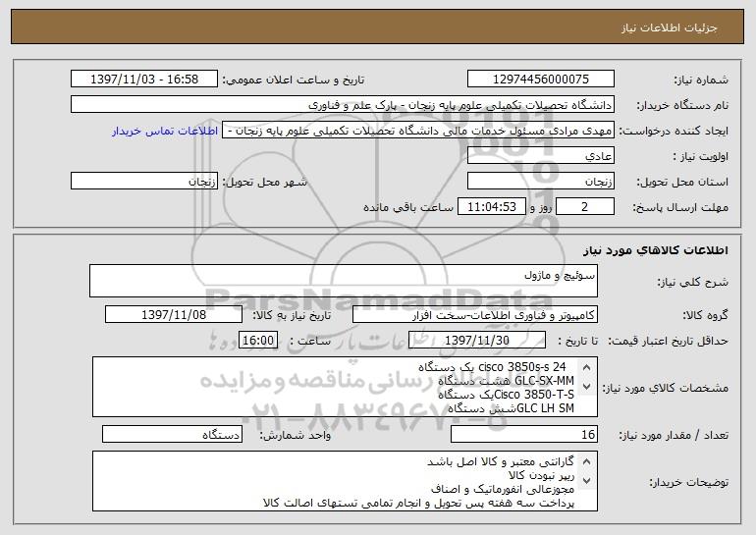Click the line مجوزعالی انفورماتیک و اصناف
This screenshot has width=756, height=535.
(x=503, y=489)
